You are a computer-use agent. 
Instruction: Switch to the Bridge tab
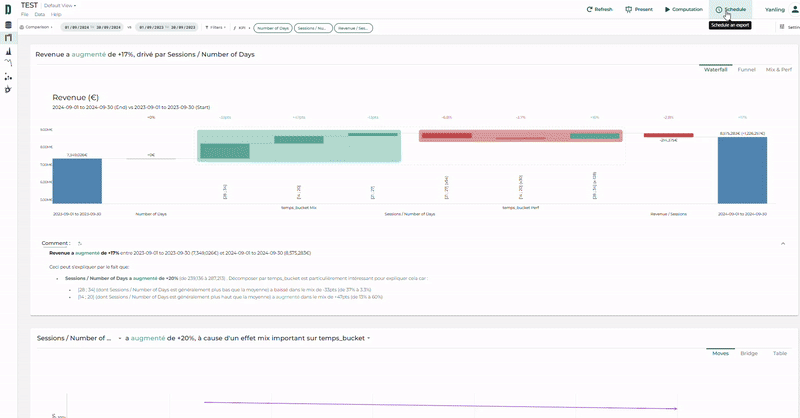(748, 353)
